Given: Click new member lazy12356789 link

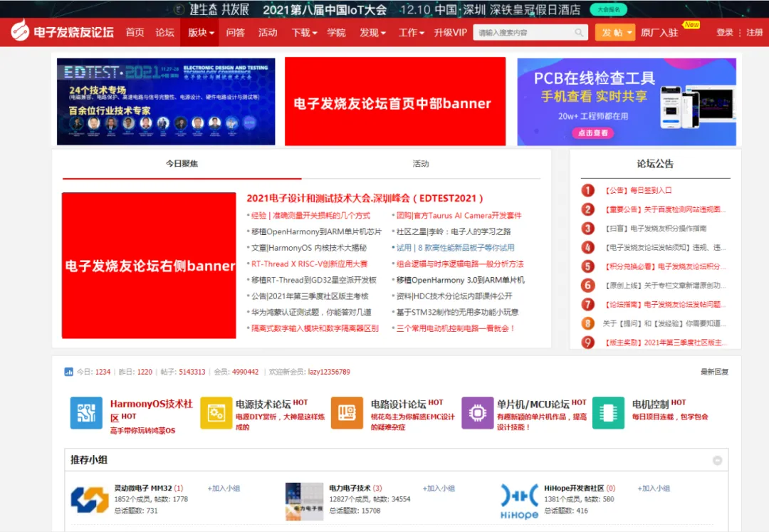Looking at the screenshot, I should [x=329, y=372].
